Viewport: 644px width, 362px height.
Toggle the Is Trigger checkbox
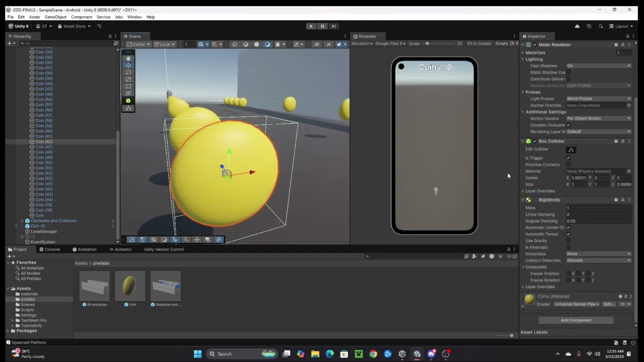(569, 158)
